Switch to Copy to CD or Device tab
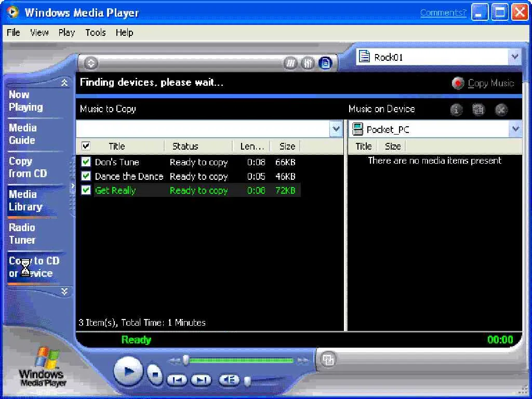This screenshot has height=399, width=532. pos(36,267)
